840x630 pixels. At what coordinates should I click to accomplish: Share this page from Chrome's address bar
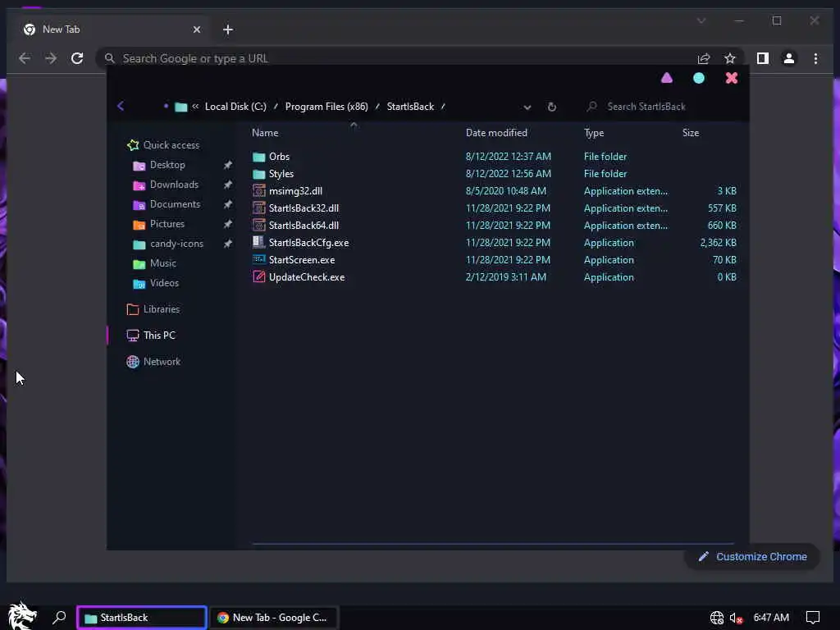click(703, 58)
